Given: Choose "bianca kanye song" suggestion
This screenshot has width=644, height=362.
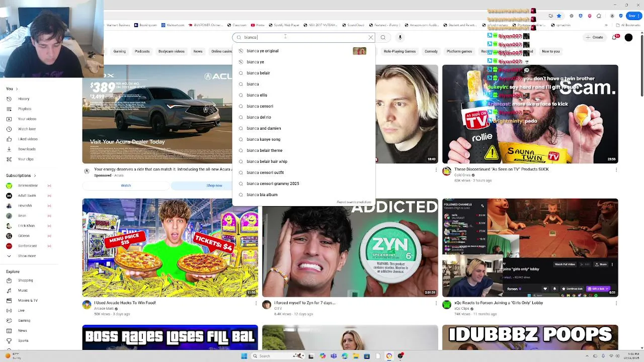Looking at the screenshot, I should pyautogui.click(x=304, y=139).
